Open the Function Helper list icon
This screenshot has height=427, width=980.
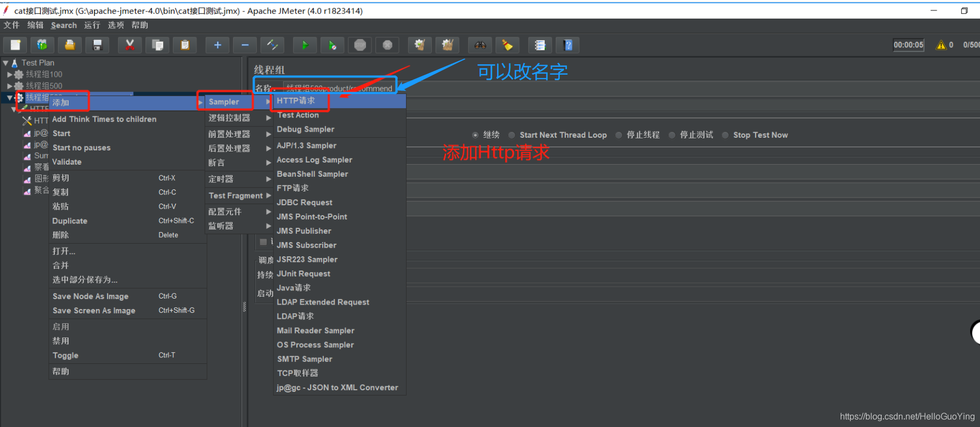coord(540,45)
